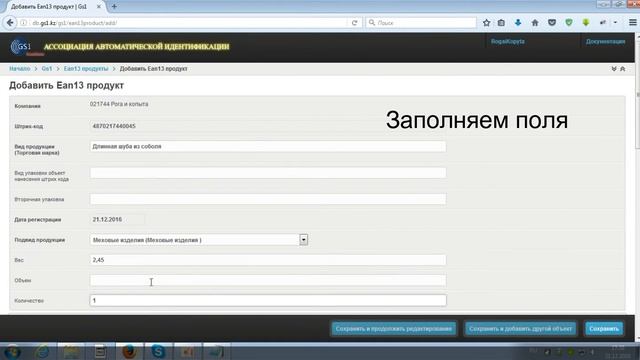Click Сохранить и добавить другой объект button
The image size is (640, 360).
tap(520, 329)
